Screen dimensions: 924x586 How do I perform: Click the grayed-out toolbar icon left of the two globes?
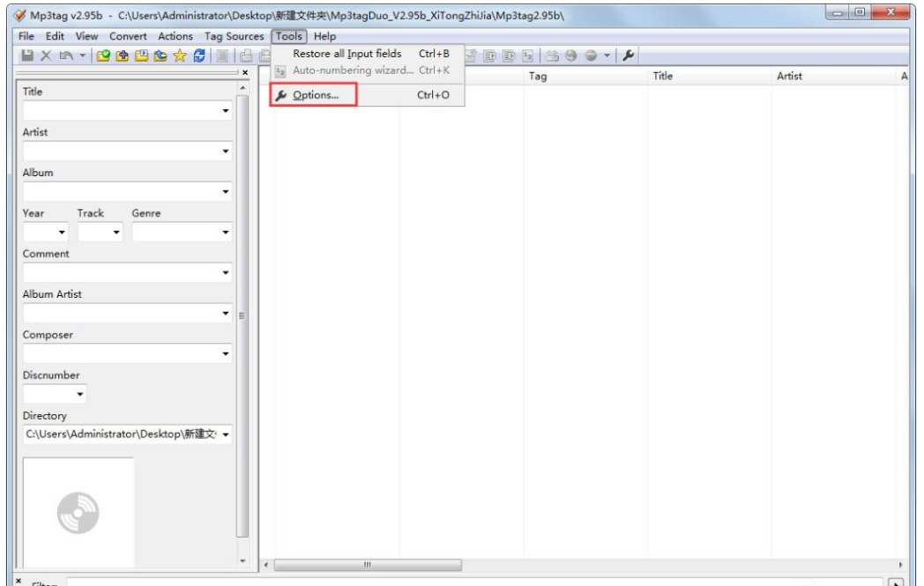click(552, 56)
